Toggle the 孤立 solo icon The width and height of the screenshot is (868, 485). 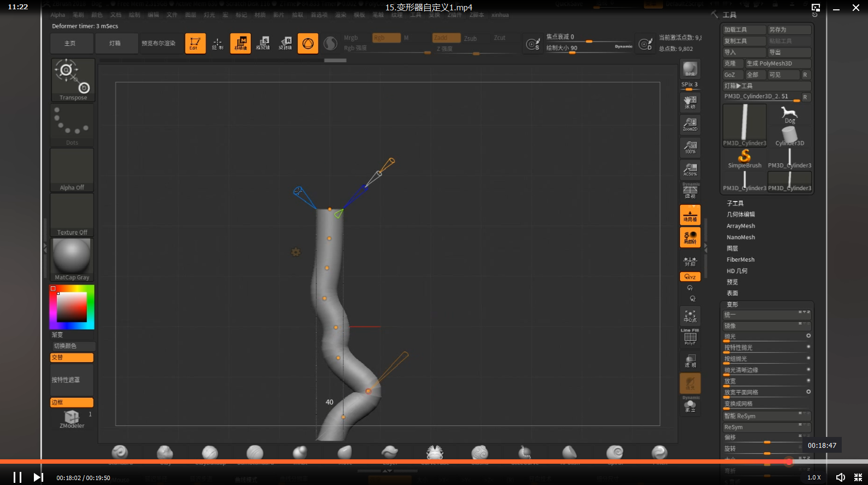click(x=690, y=405)
